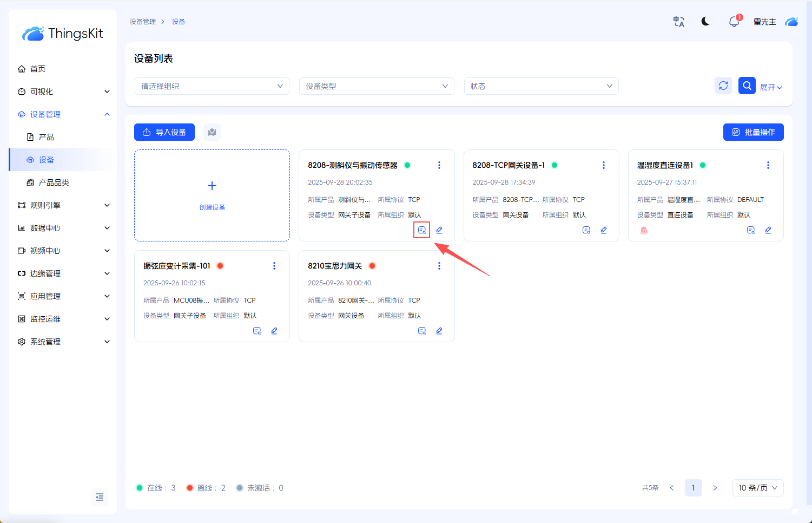Click the 创建设备 card
This screenshot has height=523, width=812.
[212, 195]
